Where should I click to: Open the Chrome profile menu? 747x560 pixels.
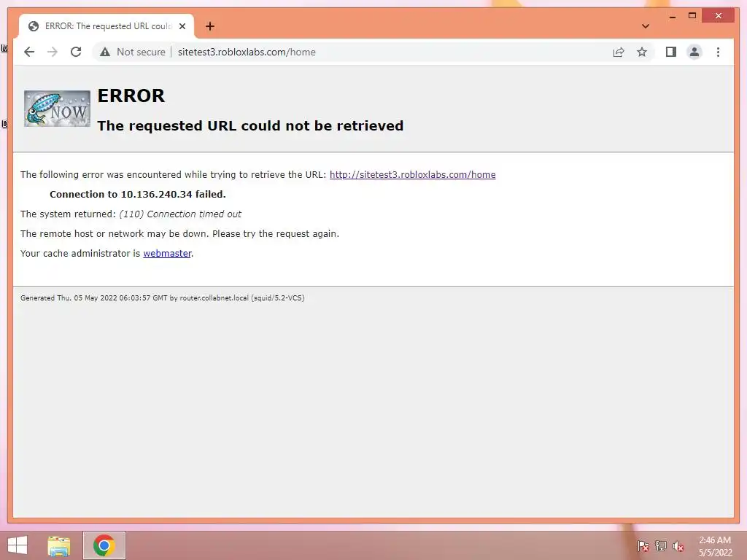(694, 52)
